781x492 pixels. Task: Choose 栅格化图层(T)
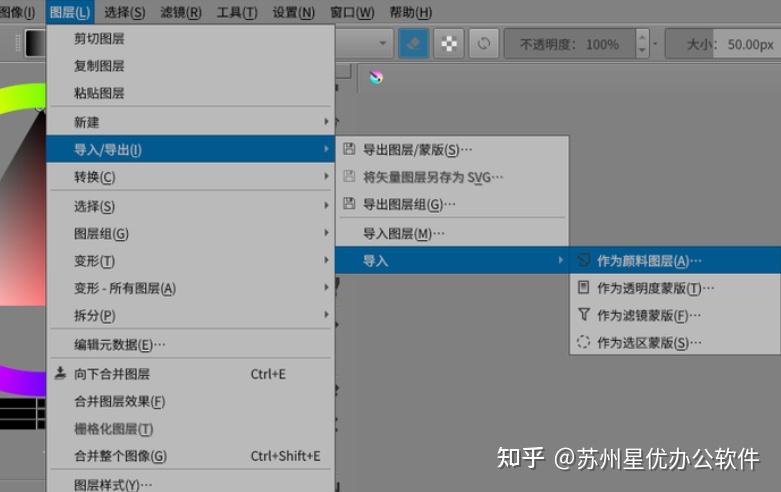point(191,429)
